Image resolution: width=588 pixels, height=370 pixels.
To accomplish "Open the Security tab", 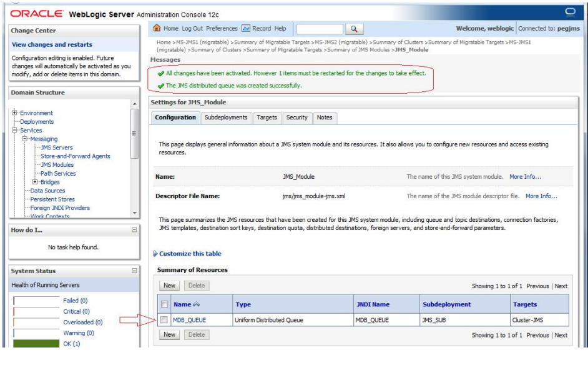I will pyautogui.click(x=296, y=117).
